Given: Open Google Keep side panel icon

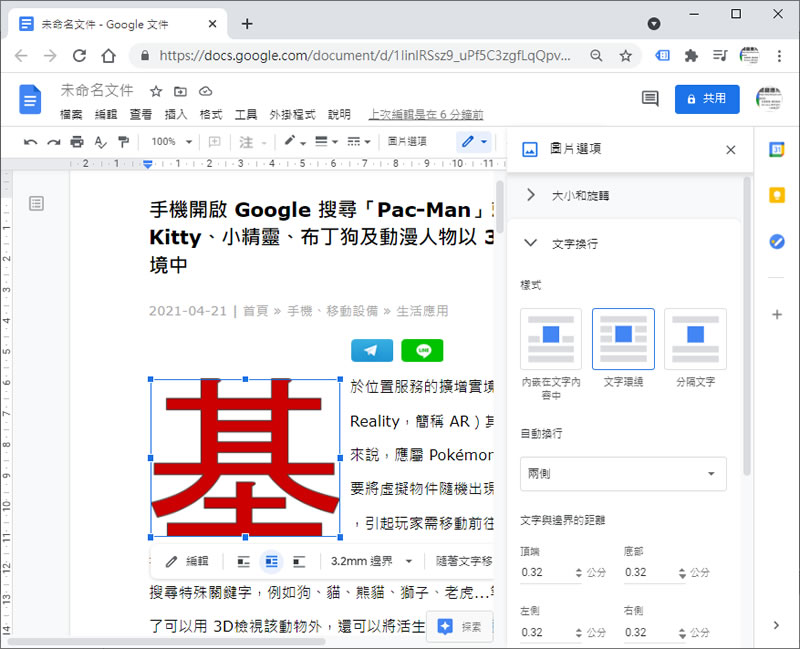Looking at the screenshot, I should click(x=777, y=195).
